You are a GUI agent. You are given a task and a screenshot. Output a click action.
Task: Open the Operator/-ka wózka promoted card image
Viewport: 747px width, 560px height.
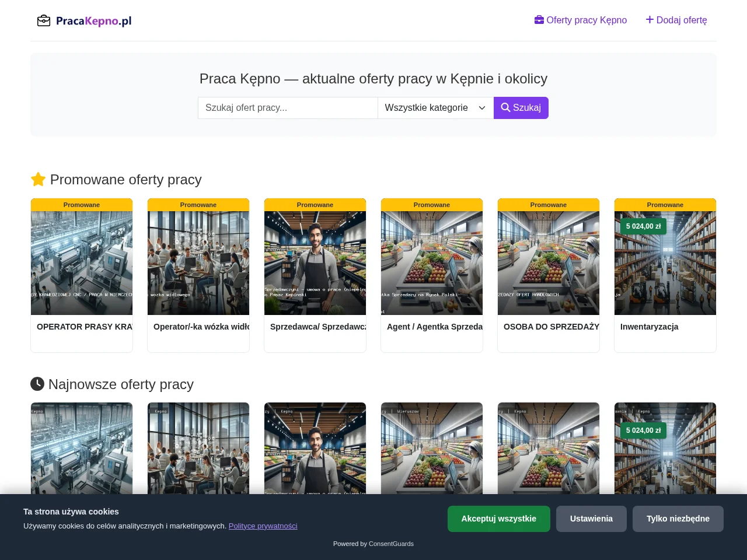198,263
